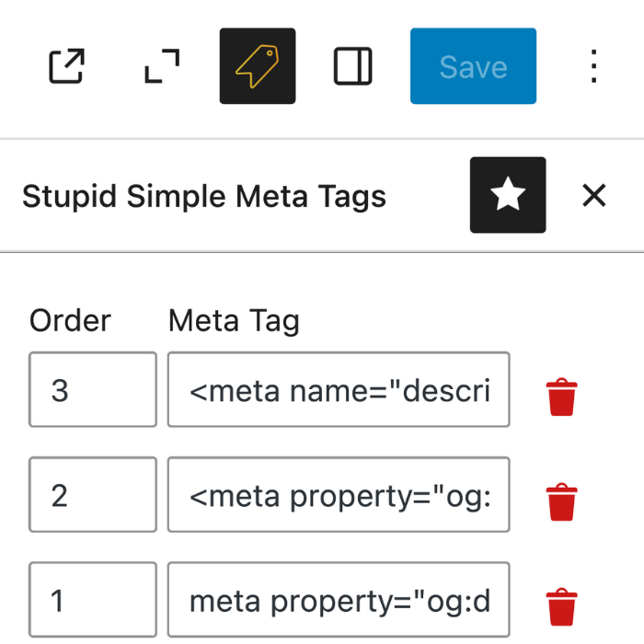Screen dimensions: 644x644
Task: Delete the meta description tag row
Action: coord(561,397)
